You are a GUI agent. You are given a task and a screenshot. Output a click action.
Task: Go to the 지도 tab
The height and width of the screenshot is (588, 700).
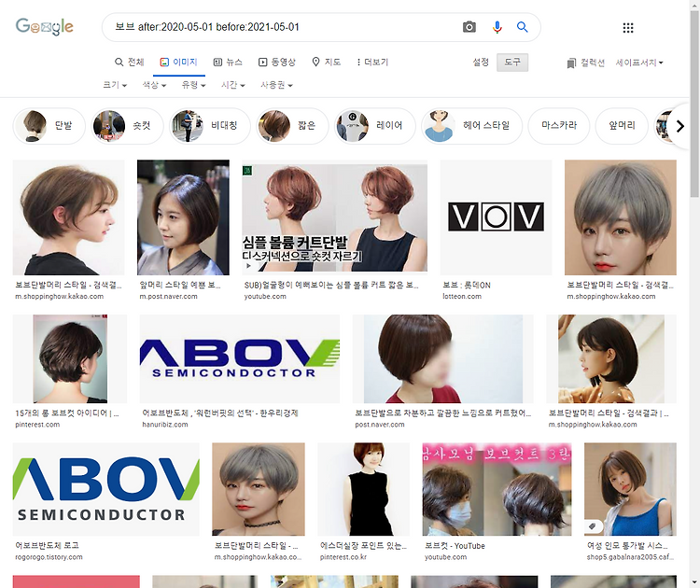point(327,62)
